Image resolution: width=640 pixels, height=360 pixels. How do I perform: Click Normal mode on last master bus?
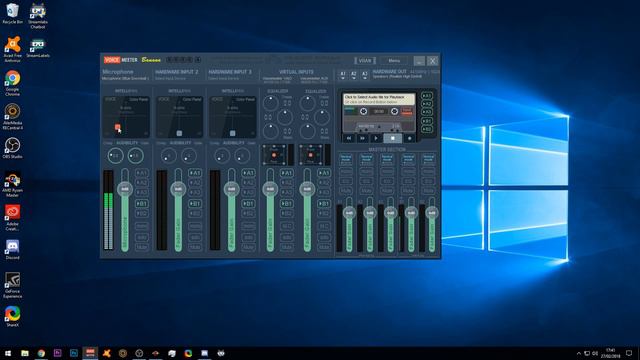click(x=428, y=158)
